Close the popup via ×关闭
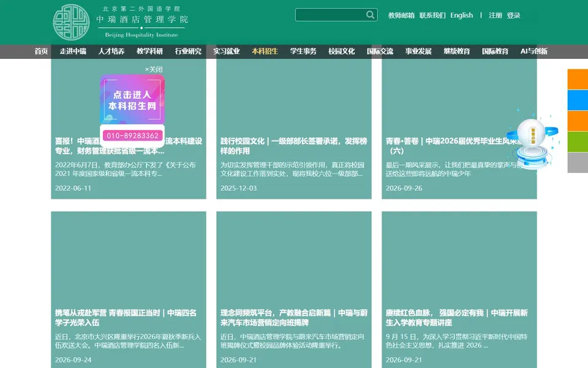The height and width of the screenshot is (368, 588). (x=154, y=69)
